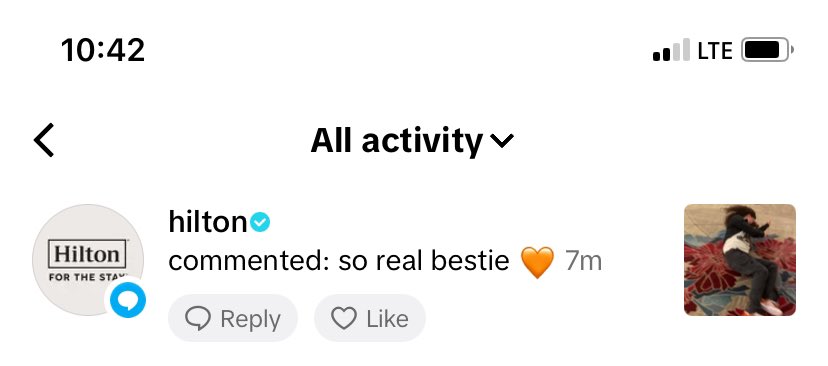
Task: Tap the heart outline icon in Like
Action: 344,318
